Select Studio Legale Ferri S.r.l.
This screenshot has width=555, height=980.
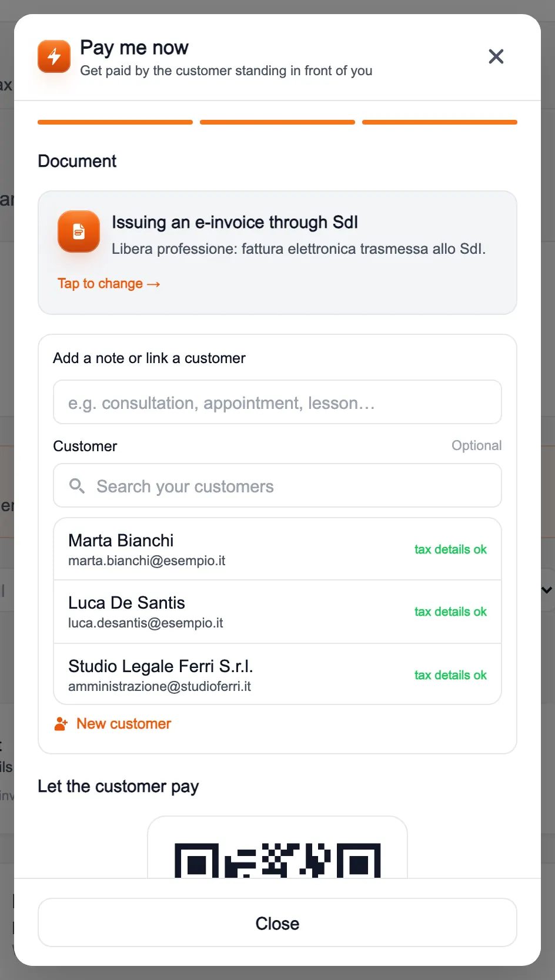(277, 674)
